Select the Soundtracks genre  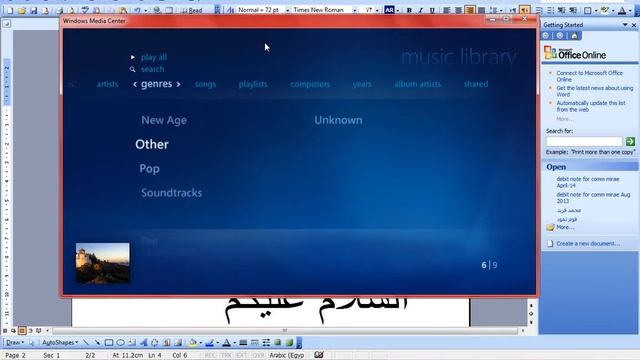pyautogui.click(x=171, y=193)
